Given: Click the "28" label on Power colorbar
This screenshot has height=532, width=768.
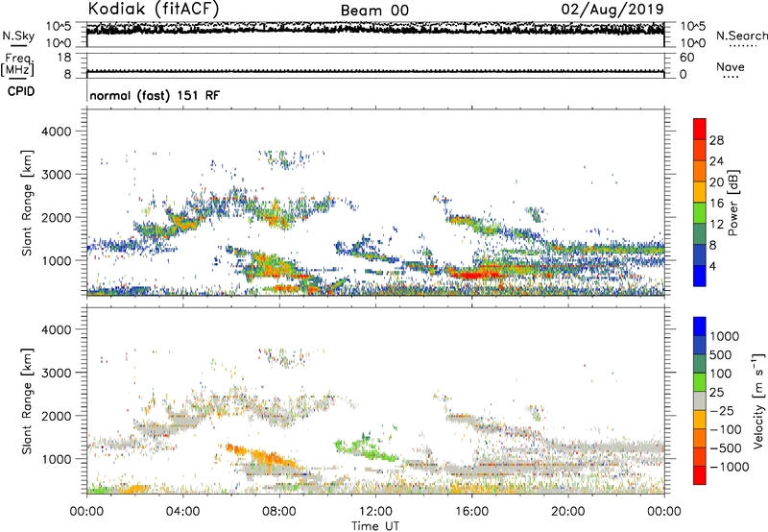Looking at the screenshot, I should point(716,140).
